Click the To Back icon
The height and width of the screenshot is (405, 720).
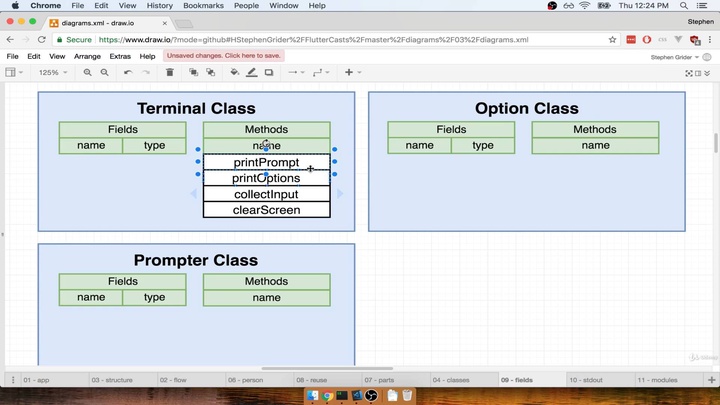click(x=210, y=72)
